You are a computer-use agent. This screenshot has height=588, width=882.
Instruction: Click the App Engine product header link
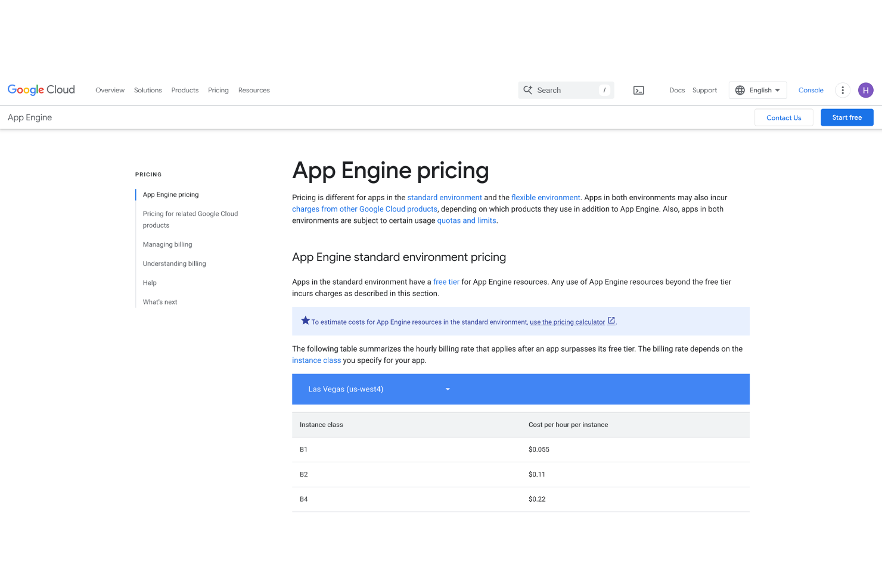tap(30, 117)
